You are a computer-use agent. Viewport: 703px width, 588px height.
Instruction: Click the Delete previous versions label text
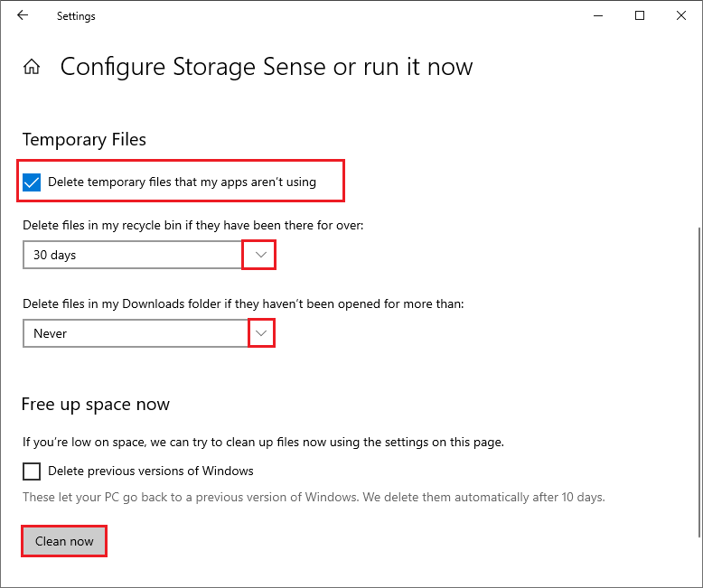[x=151, y=471]
